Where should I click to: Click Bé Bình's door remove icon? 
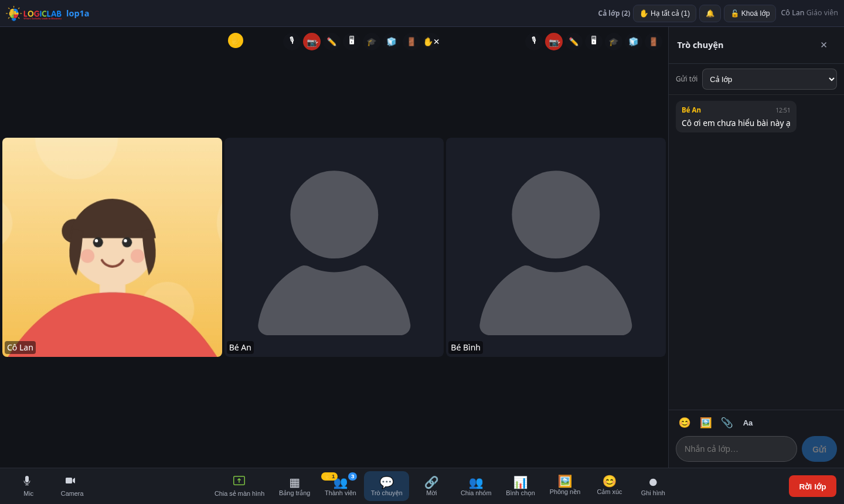[654, 42]
